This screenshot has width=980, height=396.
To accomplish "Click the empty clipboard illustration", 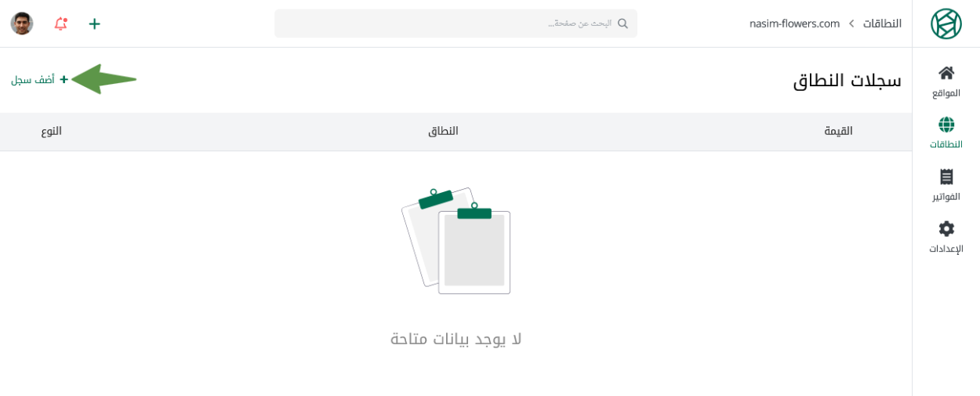I will tap(456, 241).
